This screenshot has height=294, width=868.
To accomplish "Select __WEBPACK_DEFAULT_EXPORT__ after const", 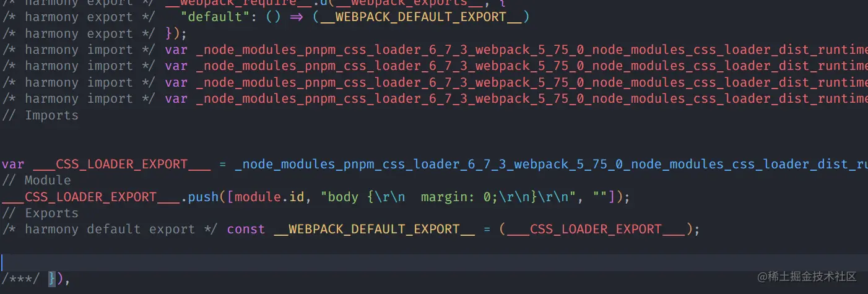I will (374, 229).
